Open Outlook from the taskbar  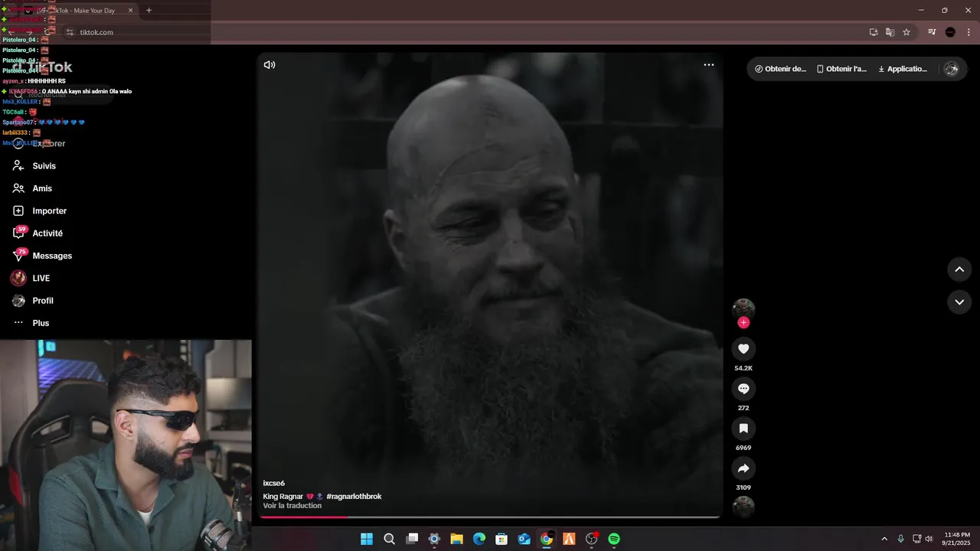tap(524, 539)
